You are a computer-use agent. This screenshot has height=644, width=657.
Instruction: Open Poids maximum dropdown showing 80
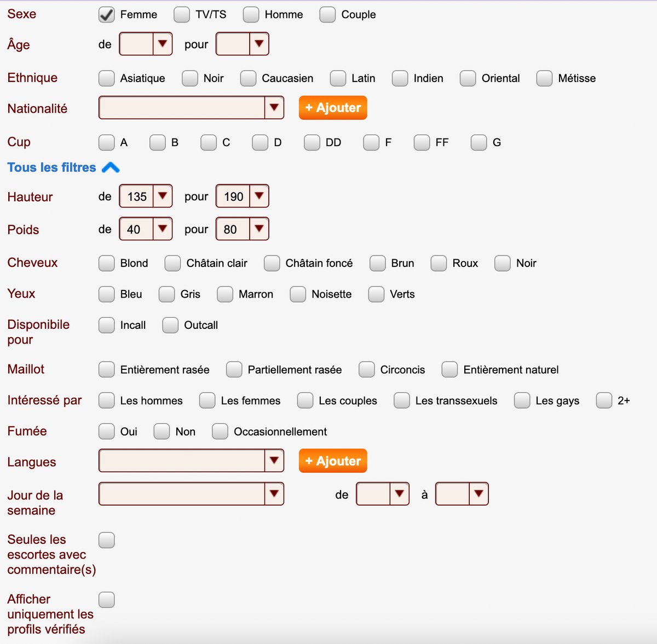pos(243,229)
